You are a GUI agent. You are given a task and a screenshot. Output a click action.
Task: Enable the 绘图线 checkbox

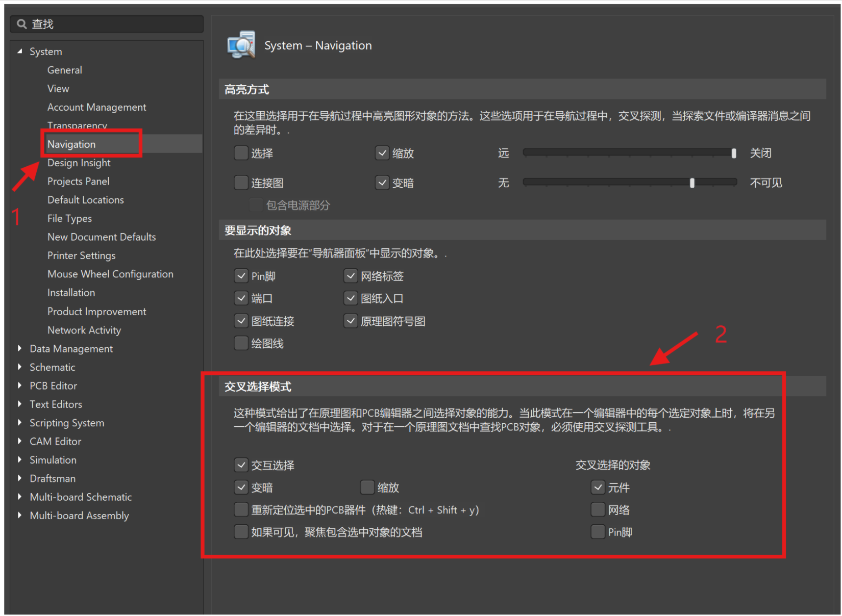[x=241, y=343]
